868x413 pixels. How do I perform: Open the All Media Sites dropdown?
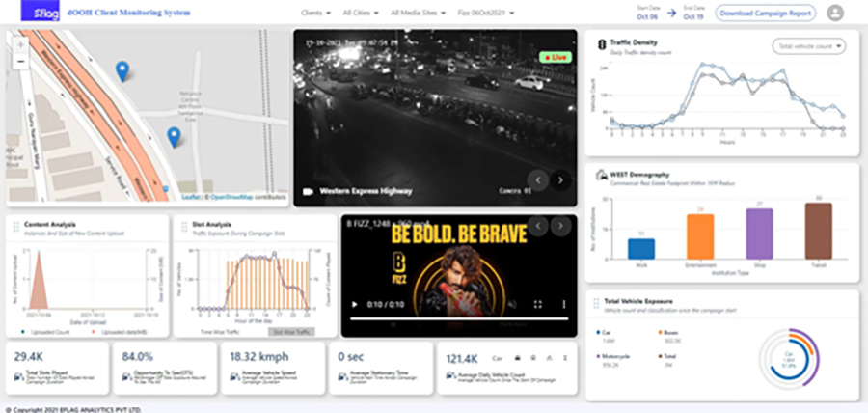pos(418,13)
